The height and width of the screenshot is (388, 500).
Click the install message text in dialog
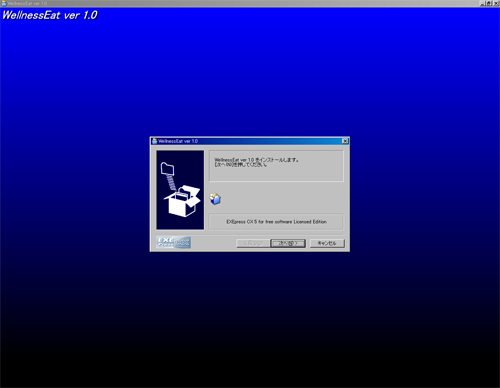(x=256, y=162)
